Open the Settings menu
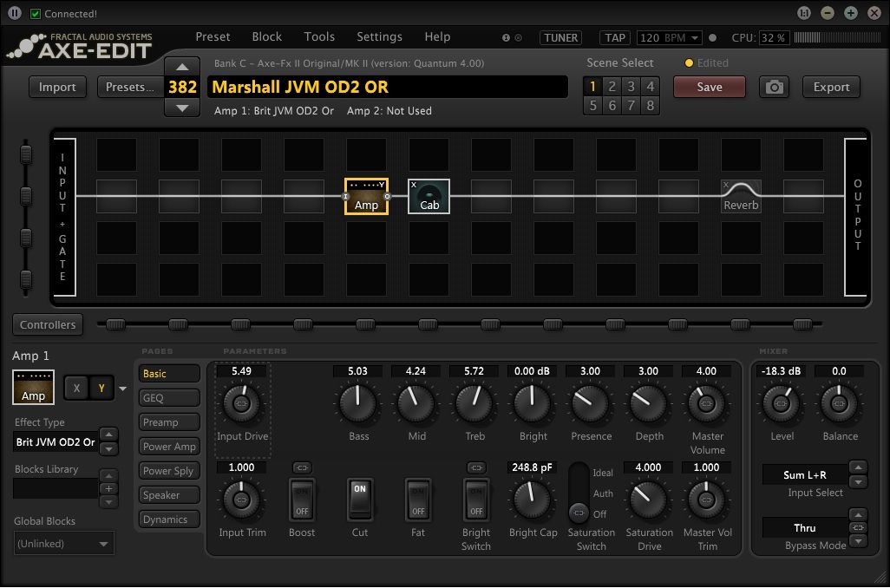 coord(379,37)
